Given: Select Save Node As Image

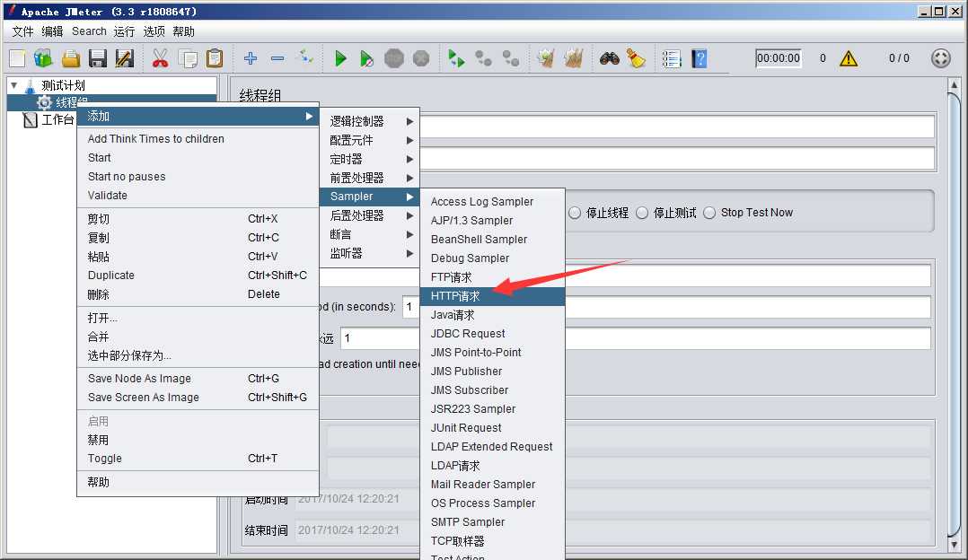Looking at the screenshot, I should [198, 379].
